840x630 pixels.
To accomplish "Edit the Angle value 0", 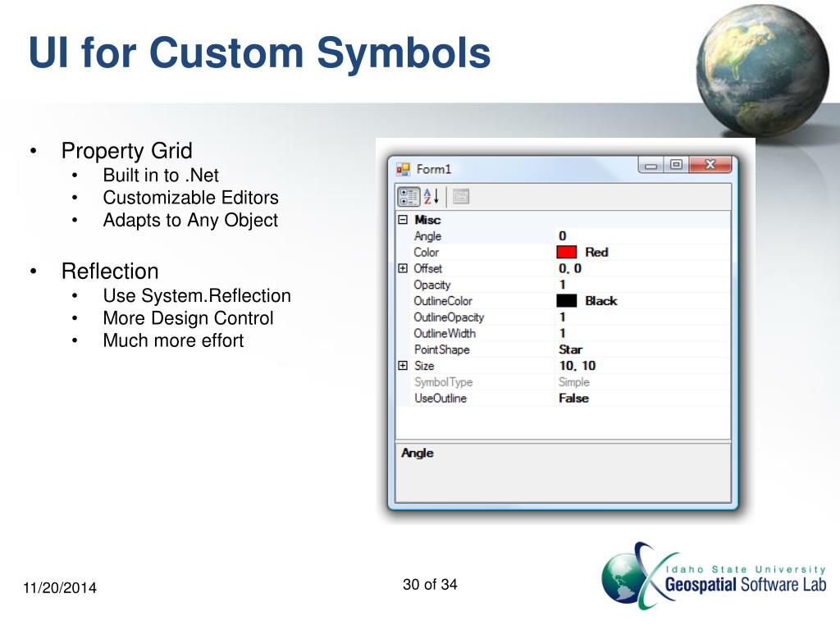I will [x=563, y=236].
